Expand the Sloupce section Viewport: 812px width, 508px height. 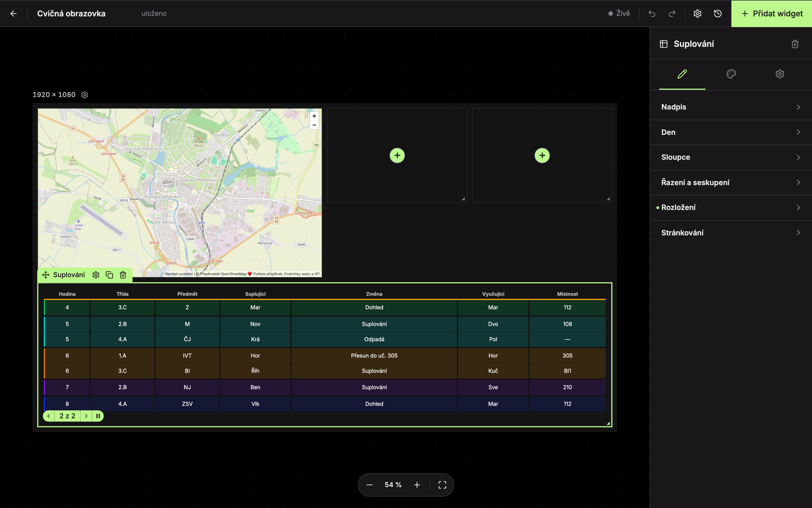tap(731, 157)
